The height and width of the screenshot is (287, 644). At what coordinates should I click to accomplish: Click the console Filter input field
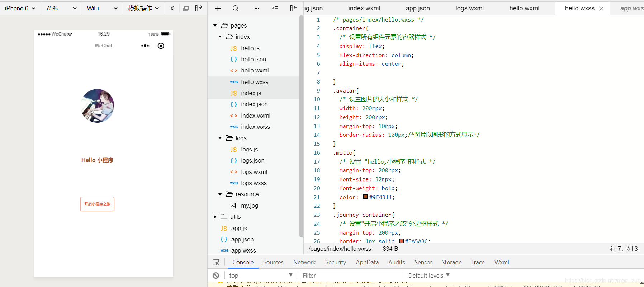[x=352, y=276]
